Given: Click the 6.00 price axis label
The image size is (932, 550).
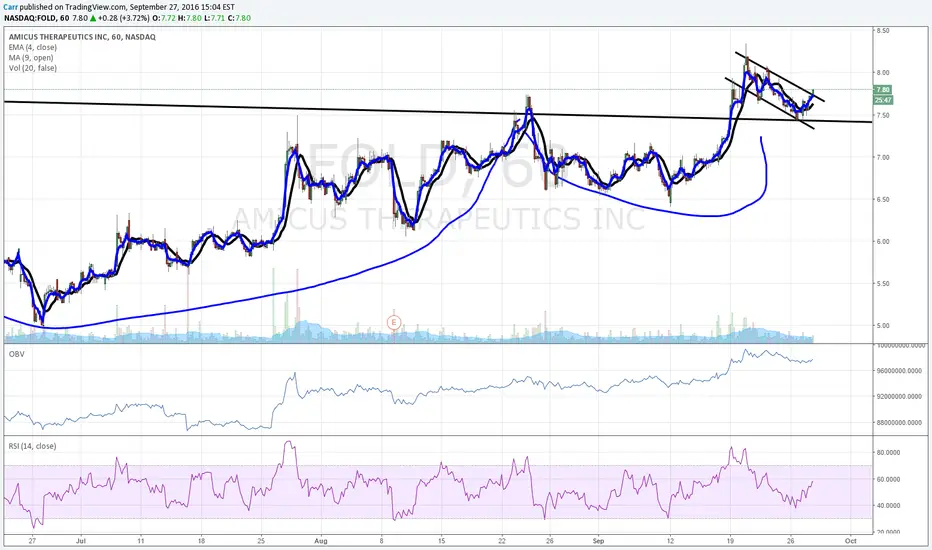Looking at the screenshot, I should pyautogui.click(x=883, y=242).
